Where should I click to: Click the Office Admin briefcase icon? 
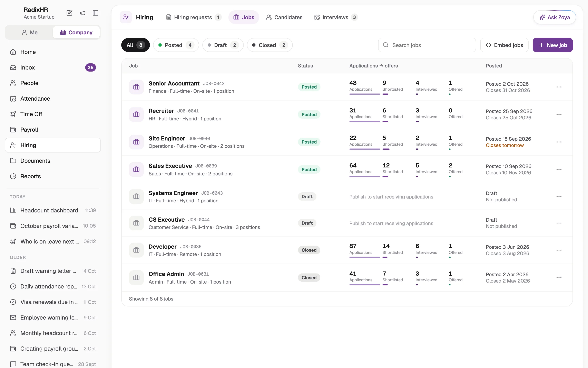click(136, 278)
